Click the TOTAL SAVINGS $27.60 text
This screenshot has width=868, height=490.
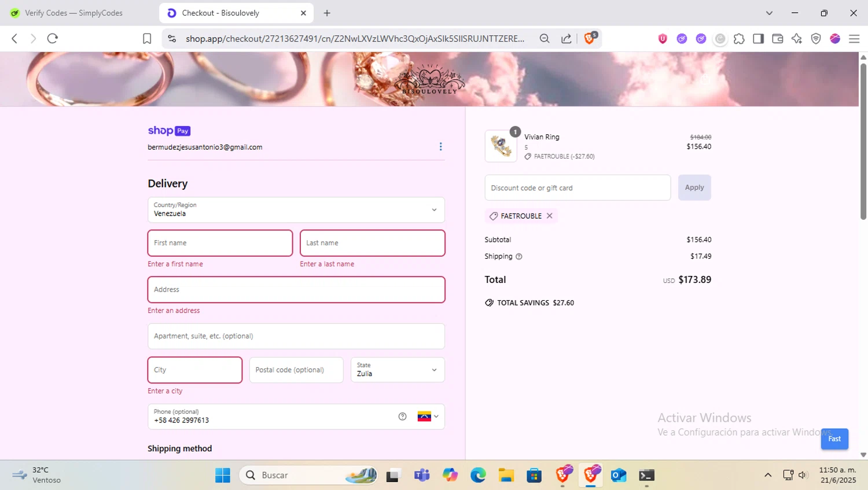tap(535, 303)
